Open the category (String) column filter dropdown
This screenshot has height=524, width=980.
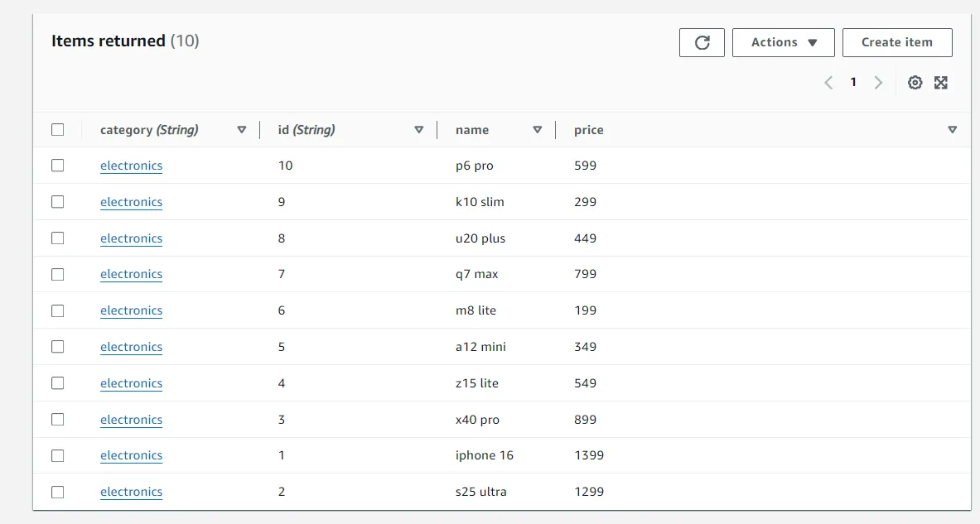click(241, 129)
